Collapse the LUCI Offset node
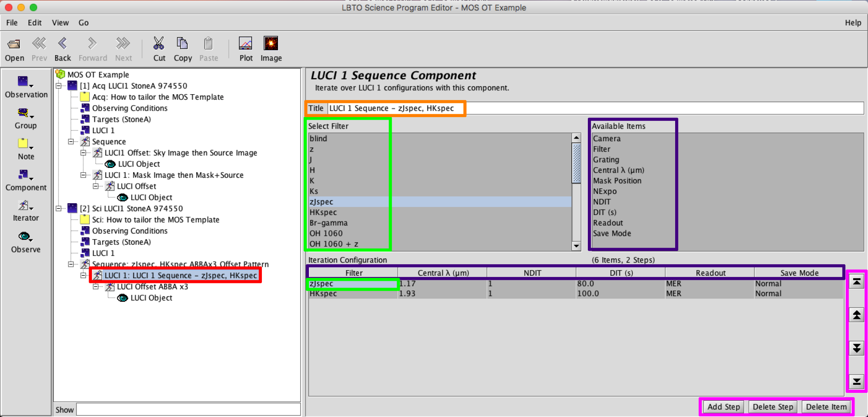 [x=96, y=186]
